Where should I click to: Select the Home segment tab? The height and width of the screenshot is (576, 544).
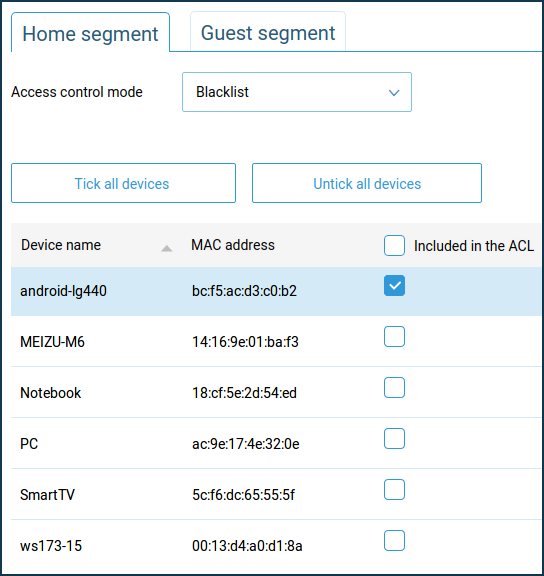[x=90, y=33]
